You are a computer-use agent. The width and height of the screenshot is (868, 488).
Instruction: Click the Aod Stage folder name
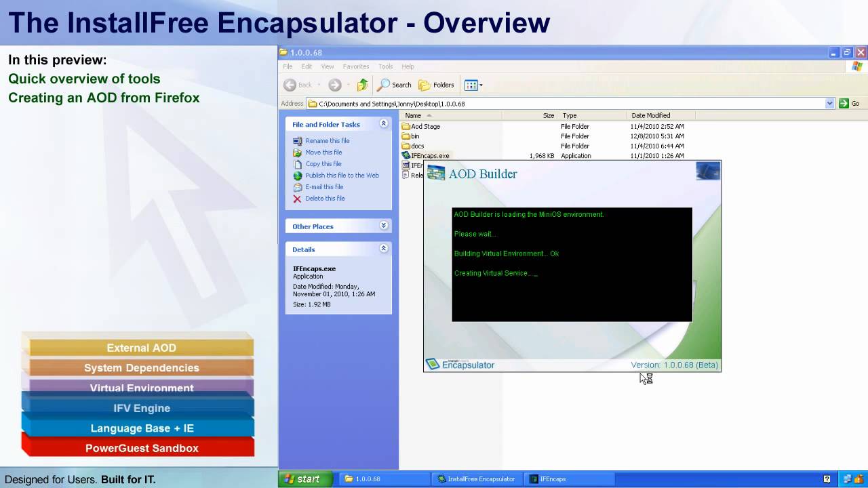click(x=425, y=127)
